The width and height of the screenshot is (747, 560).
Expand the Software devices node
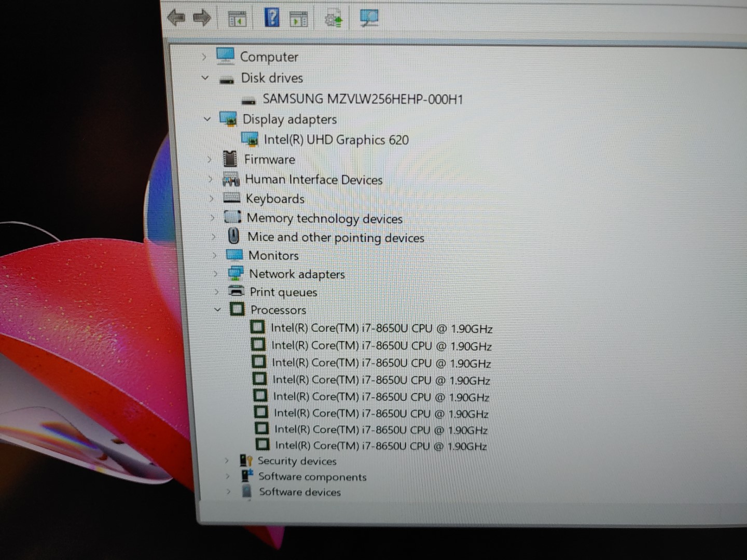pyautogui.click(x=228, y=491)
